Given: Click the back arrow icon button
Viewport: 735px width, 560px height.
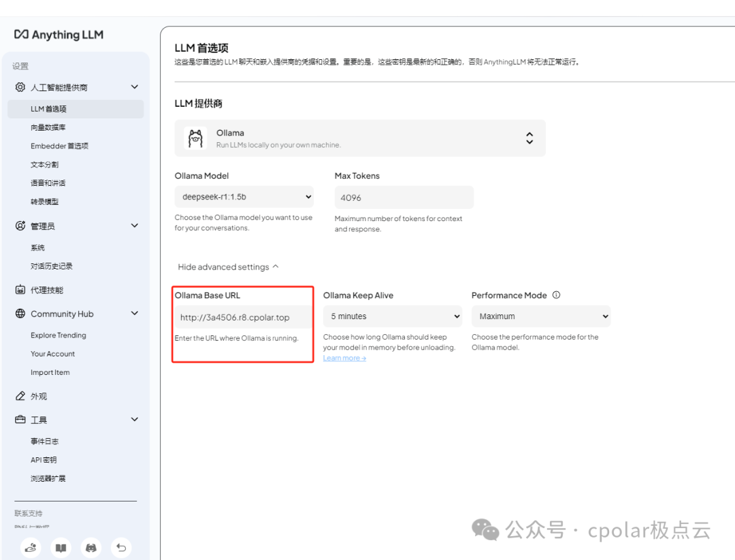Looking at the screenshot, I should coord(121,547).
